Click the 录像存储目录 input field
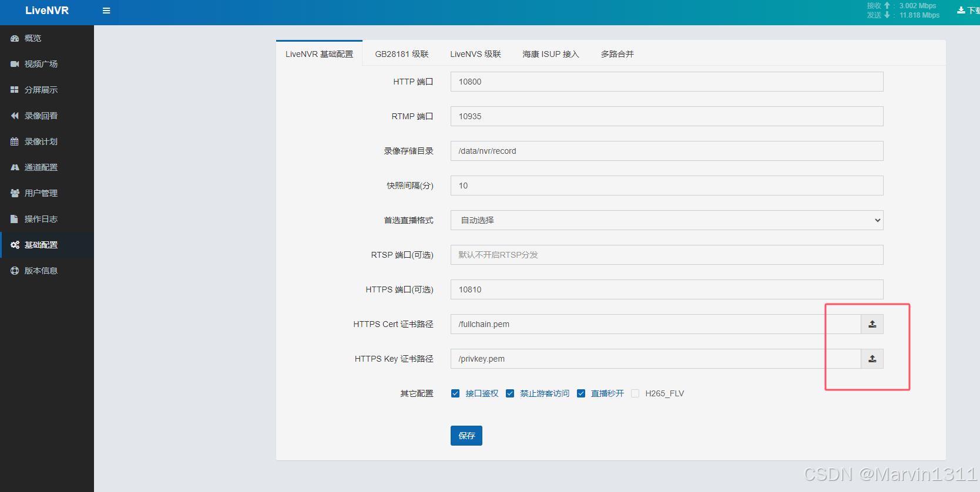Viewport: 980px width, 492px height. (x=667, y=151)
